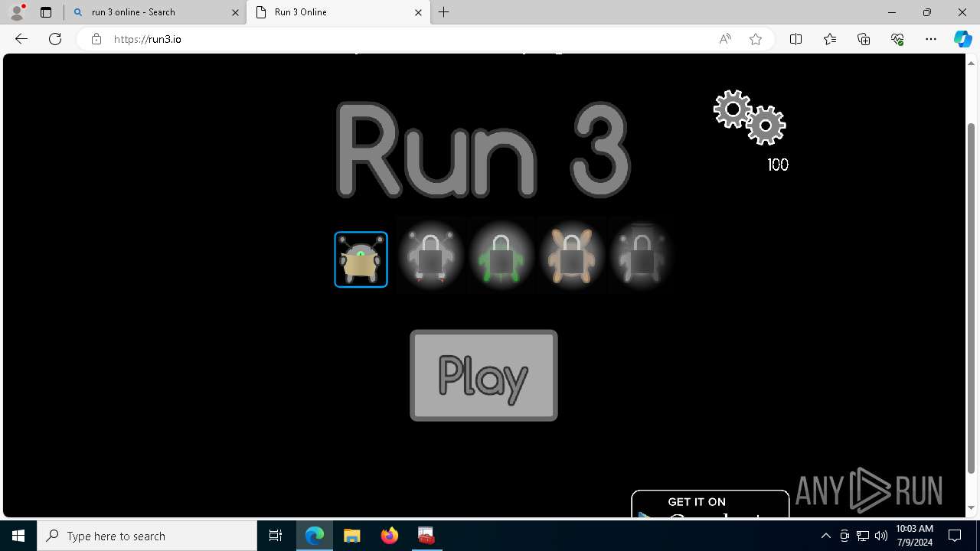Refresh the run3.io page
The width and height of the screenshot is (980, 551).
(55, 39)
